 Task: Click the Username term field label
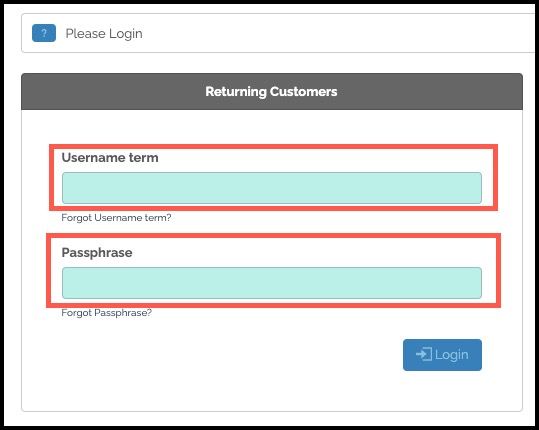(110, 157)
